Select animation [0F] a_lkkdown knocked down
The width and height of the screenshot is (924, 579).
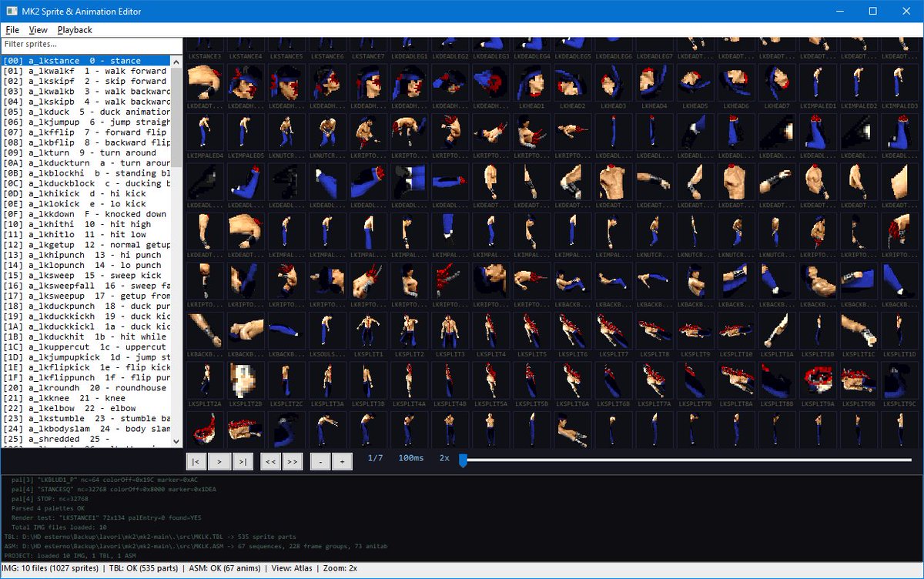[85, 214]
